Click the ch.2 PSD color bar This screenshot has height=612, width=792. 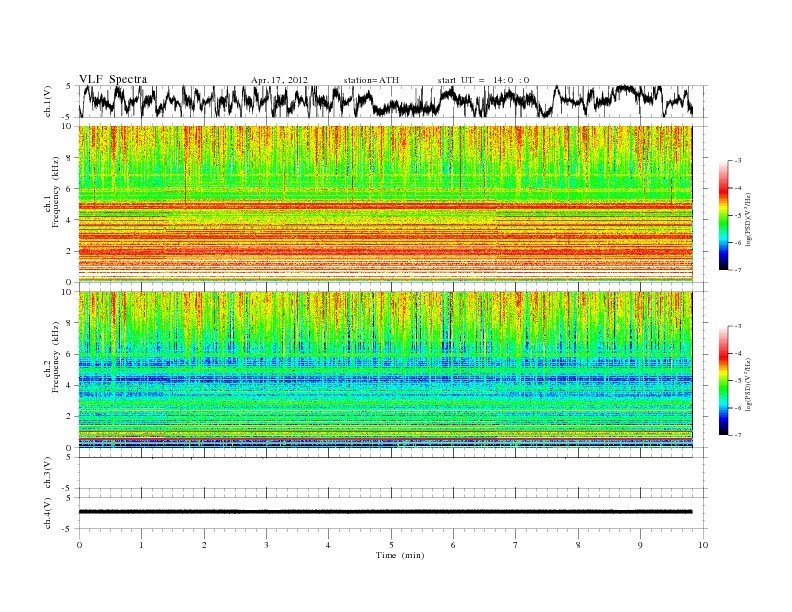[x=723, y=381]
